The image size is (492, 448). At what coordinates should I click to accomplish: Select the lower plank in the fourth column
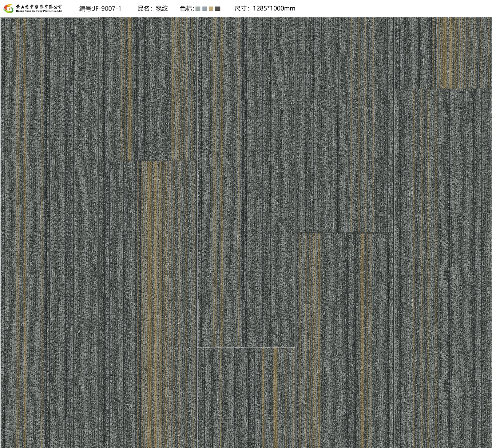tap(344, 340)
